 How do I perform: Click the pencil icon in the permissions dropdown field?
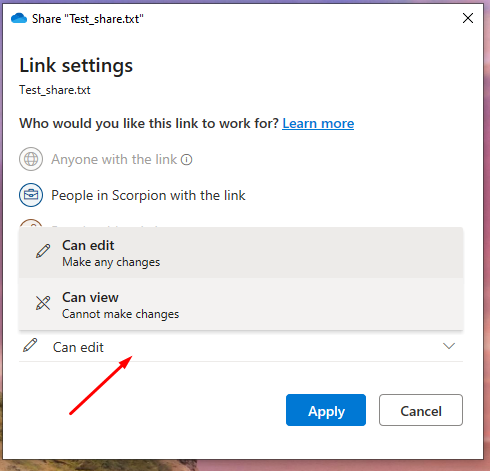click(x=30, y=345)
